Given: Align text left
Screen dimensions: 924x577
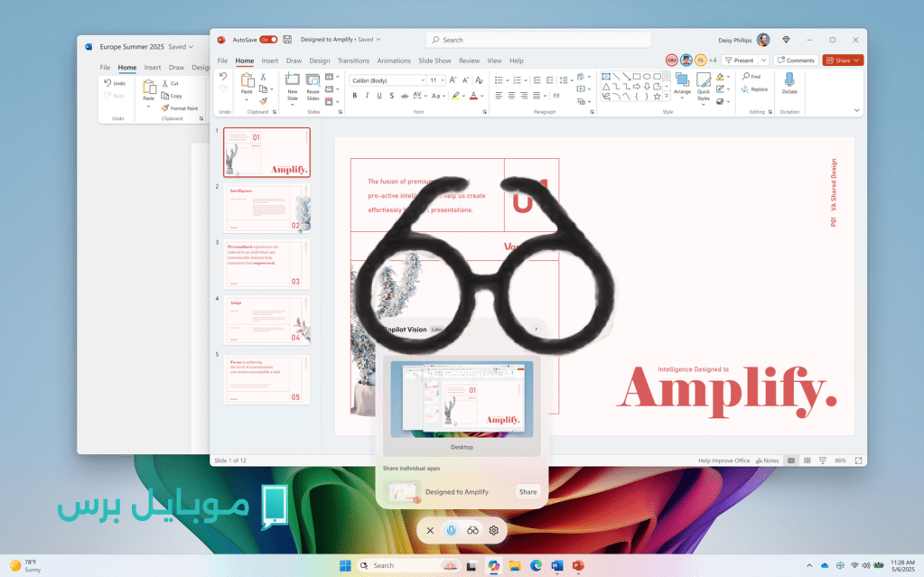Looking at the screenshot, I should coord(499,96).
